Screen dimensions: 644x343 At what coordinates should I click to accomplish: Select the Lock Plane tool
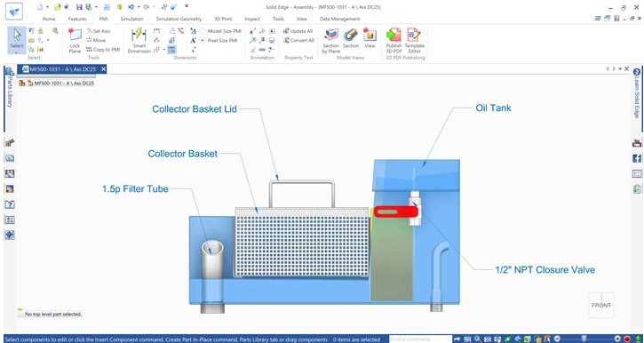(x=75, y=41)
